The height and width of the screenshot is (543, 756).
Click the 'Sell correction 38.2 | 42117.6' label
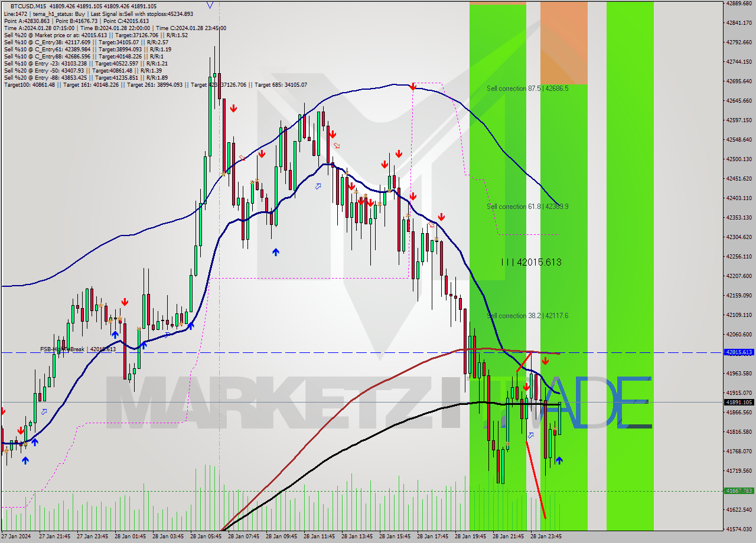point(527,316)
